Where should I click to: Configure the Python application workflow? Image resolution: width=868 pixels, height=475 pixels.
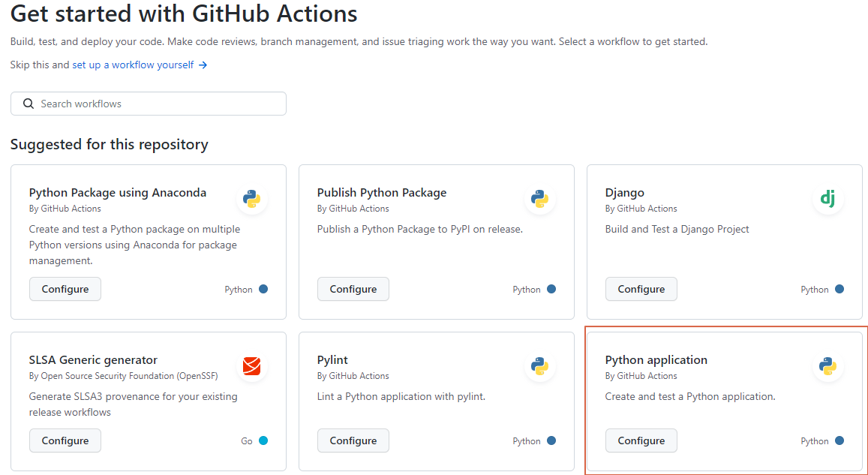point(641,440)
